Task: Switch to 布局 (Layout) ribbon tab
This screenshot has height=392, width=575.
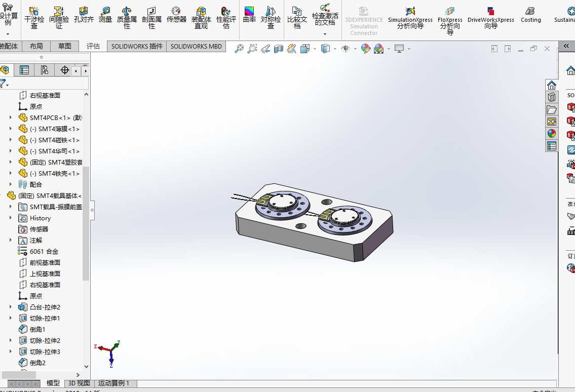Action: click(36, 46)
